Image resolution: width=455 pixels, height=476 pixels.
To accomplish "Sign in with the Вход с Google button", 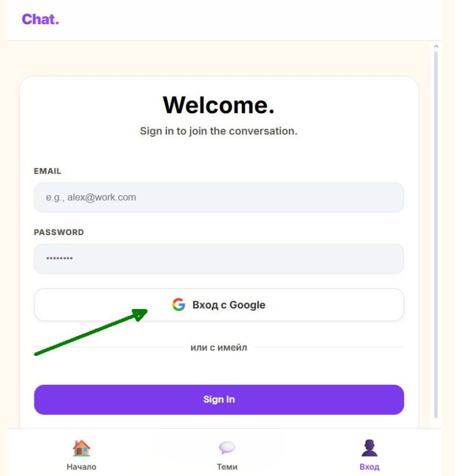I will [219, 305].
